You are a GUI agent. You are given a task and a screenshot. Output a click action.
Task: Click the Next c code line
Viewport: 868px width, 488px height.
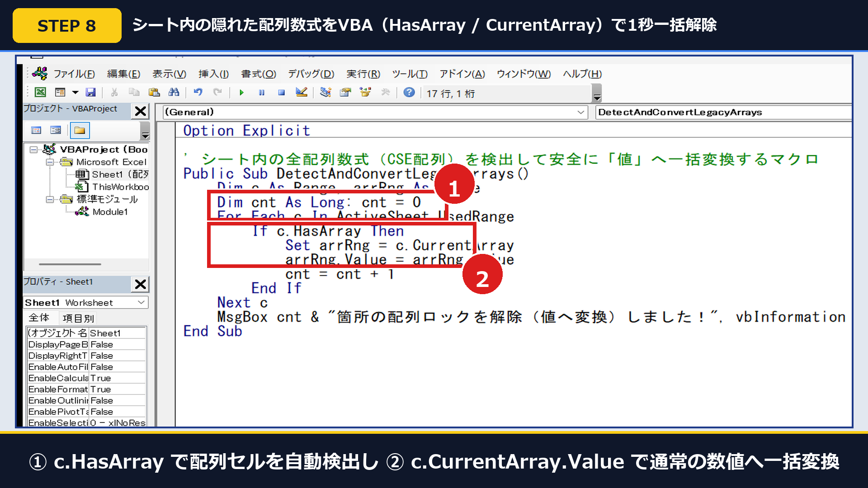click(242, 302)
